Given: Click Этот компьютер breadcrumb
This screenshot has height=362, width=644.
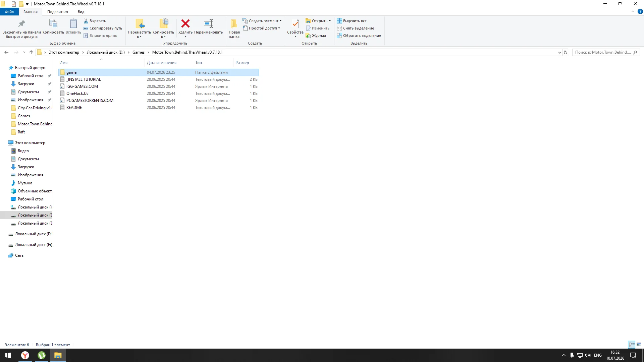Looking at the screenshot, I should [64, 52].
